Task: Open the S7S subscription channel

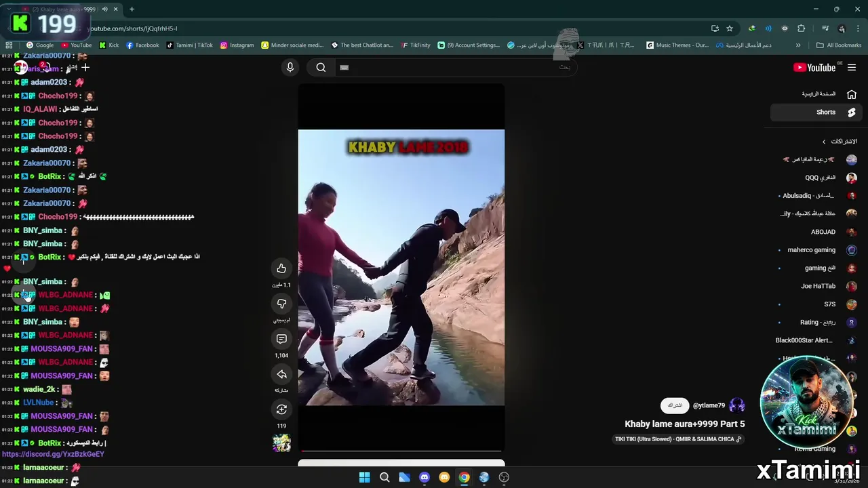Action: (818, 304)
